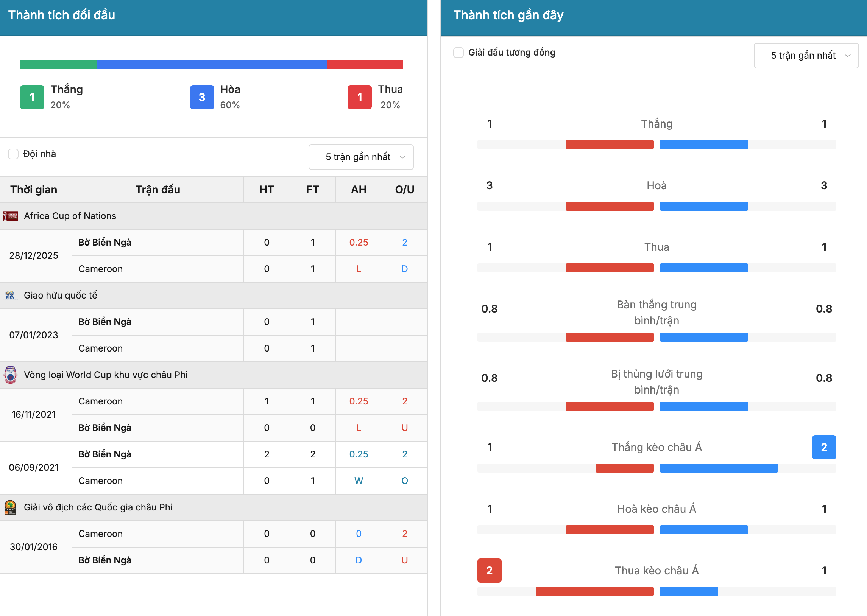This screenshot has height=616, width=867.
Task: Click the red Thua count badge
Action: click(360, 98)
